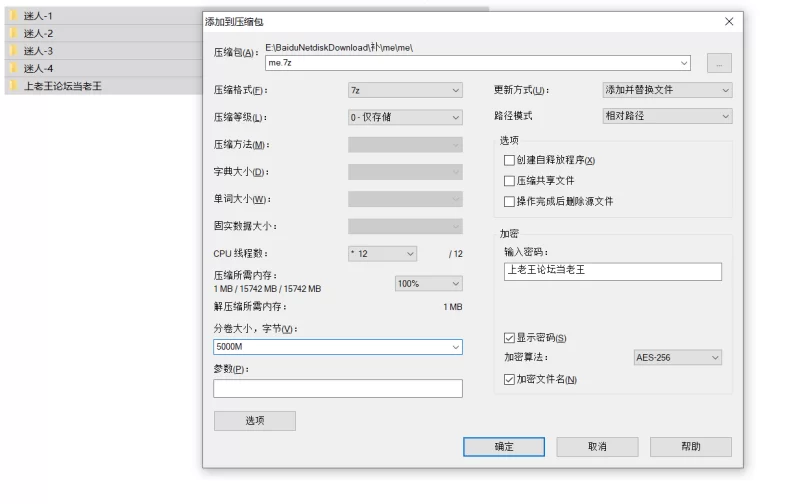Screen dimensions: 800x504
Task: Click the disabled 固实数据大小 dropdown
Action: pos(405,226)
